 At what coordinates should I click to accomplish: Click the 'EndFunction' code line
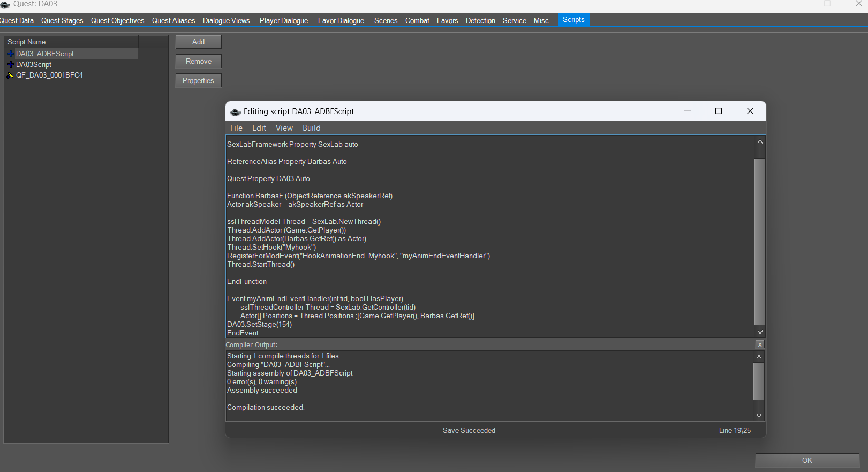[x=247, y=281]
